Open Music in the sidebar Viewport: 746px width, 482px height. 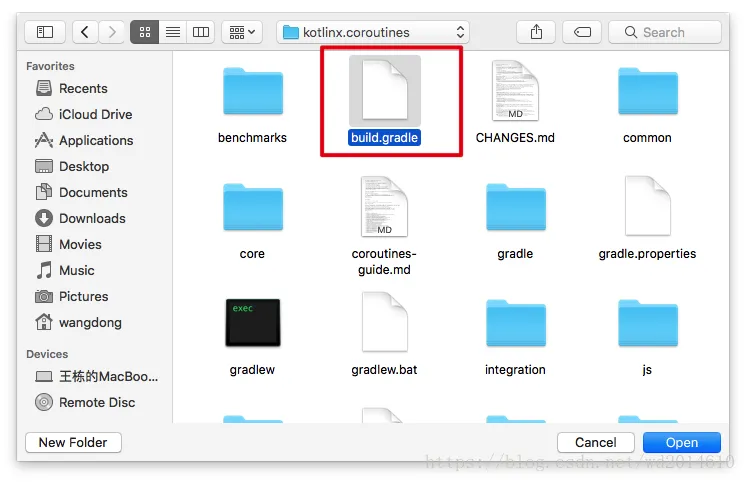[65, 270]
